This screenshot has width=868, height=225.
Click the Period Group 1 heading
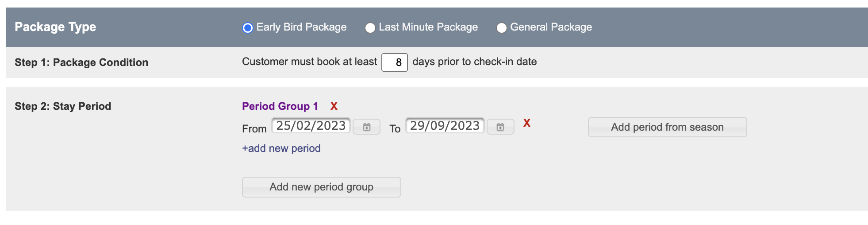pos(280,106)
